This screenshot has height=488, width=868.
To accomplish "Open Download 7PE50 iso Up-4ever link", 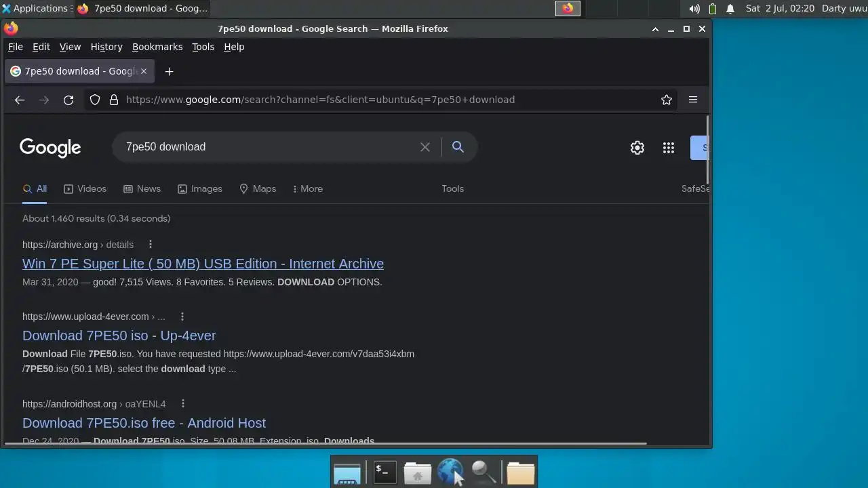I will (x=119, y=335).
